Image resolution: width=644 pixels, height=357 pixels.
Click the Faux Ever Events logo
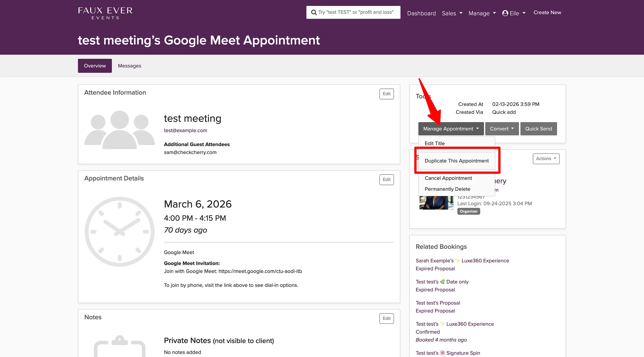105,13
